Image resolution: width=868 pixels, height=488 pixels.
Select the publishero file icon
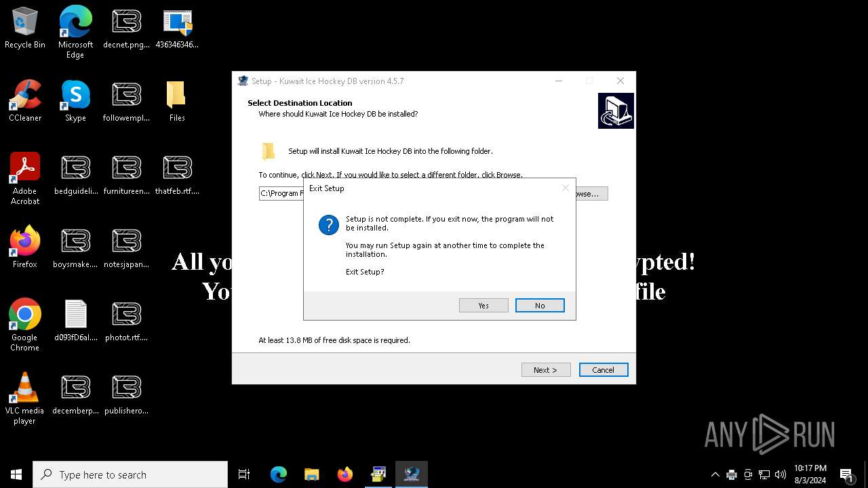(x=126, y=394)
